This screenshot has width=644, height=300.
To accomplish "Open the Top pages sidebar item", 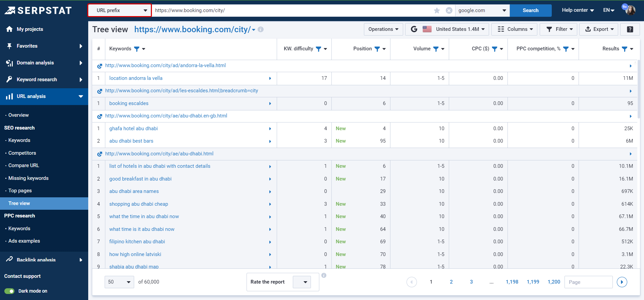I will (x=20, y=191).
